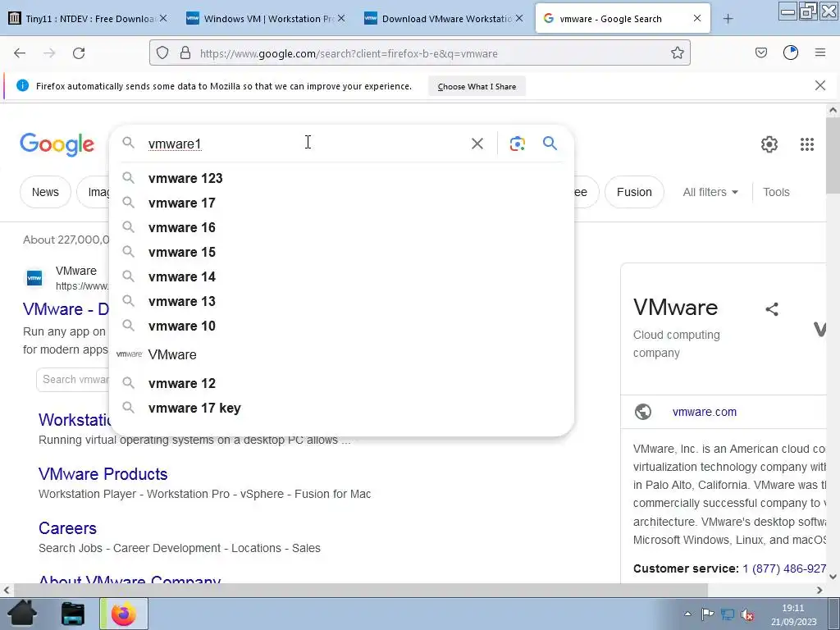Image resolution: width=840 pixels, height=630 pixels.
Task: Go back to the previous page
Action: (x=20, y=53)
